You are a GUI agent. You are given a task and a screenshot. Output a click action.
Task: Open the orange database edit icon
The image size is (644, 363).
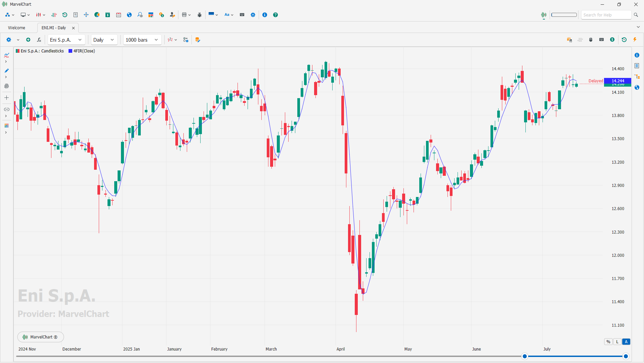[198, 40]
